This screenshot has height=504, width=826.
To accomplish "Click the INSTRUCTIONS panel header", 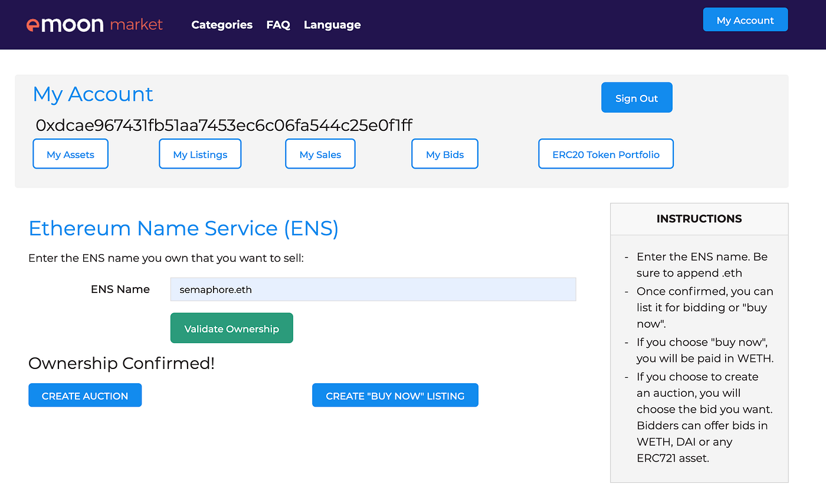I will (x=699, y=219).
